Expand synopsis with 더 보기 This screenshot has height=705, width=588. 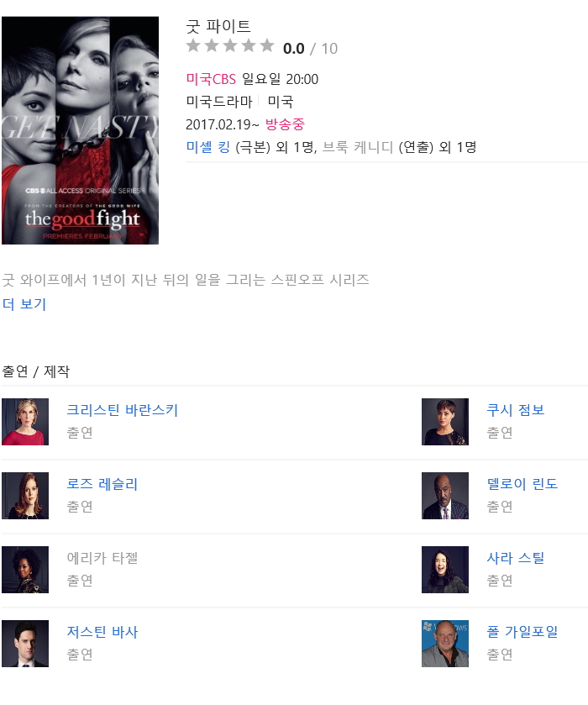click(24, 304)
